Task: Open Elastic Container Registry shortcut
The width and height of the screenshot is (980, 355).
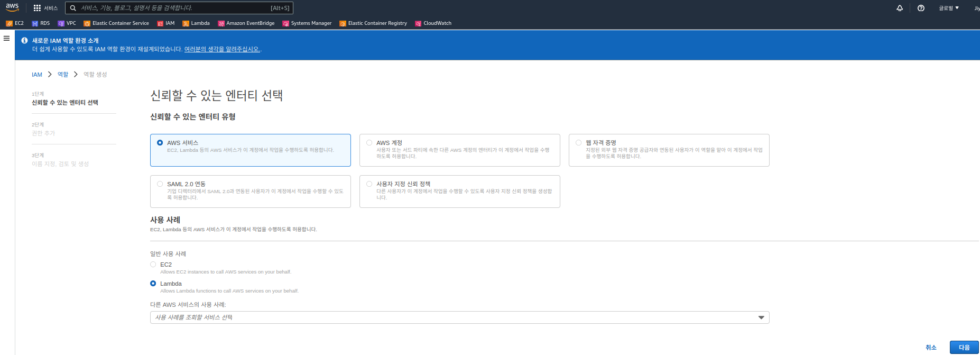Action: click(x=373, y=23)
